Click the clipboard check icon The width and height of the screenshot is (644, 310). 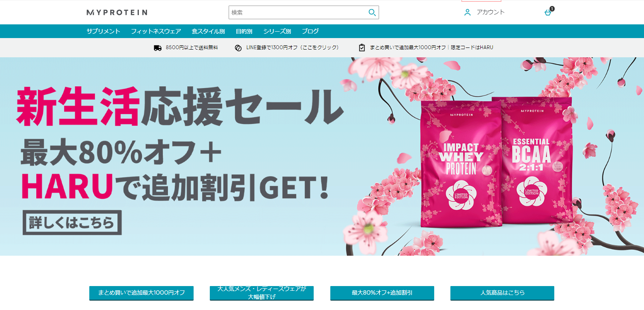click(362, 47)
